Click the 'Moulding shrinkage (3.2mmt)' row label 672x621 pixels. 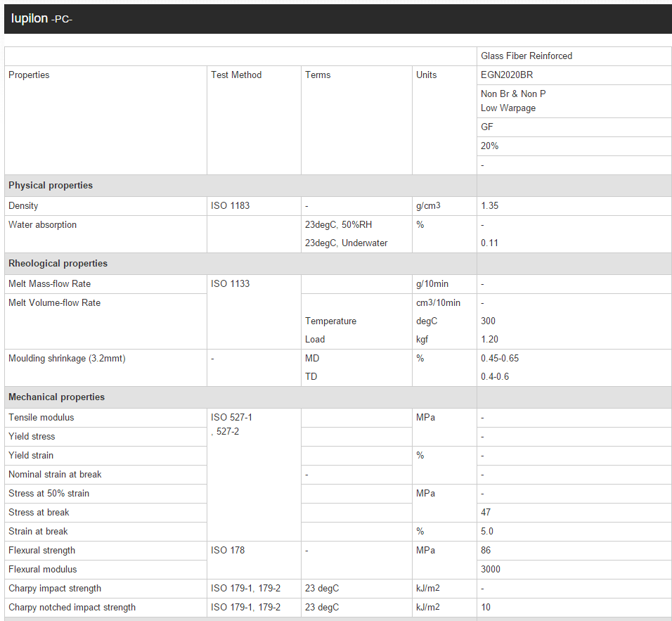coord(67,358)
